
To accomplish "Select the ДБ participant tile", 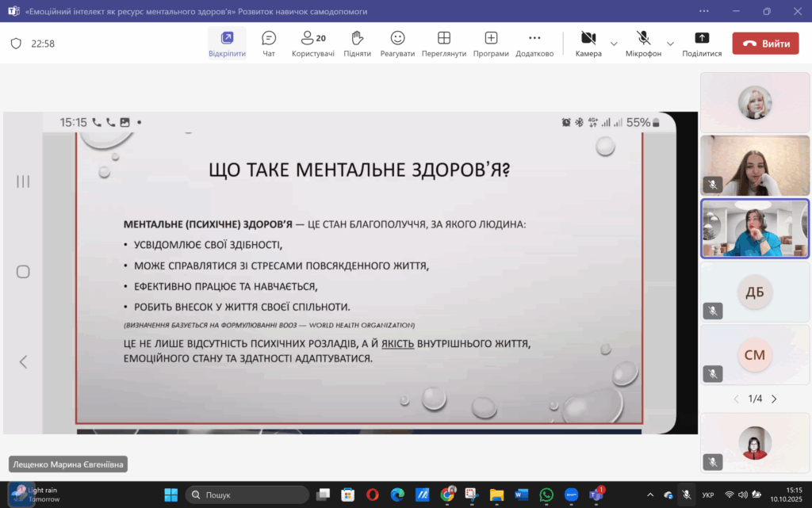I will point(754,291).
